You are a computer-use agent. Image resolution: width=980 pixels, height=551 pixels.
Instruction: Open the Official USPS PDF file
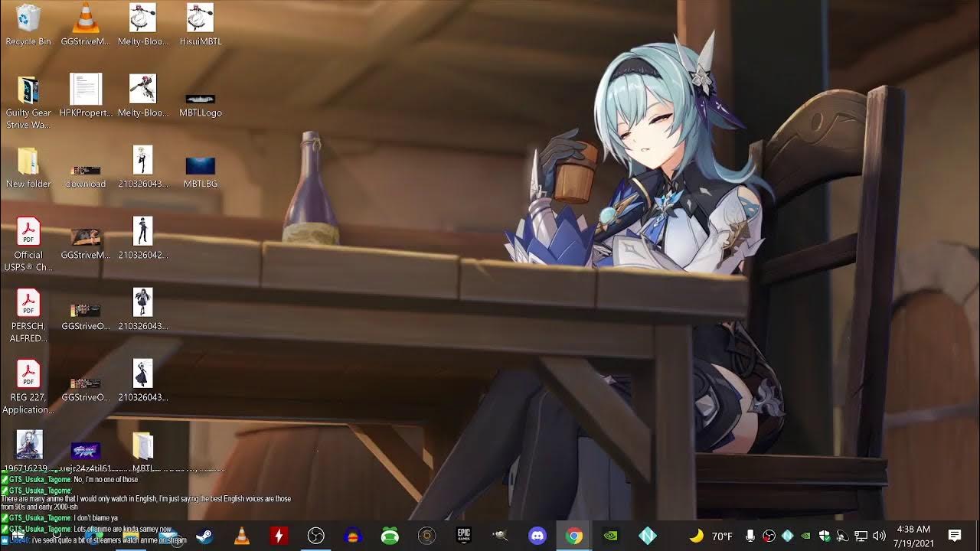coord(28,245)
